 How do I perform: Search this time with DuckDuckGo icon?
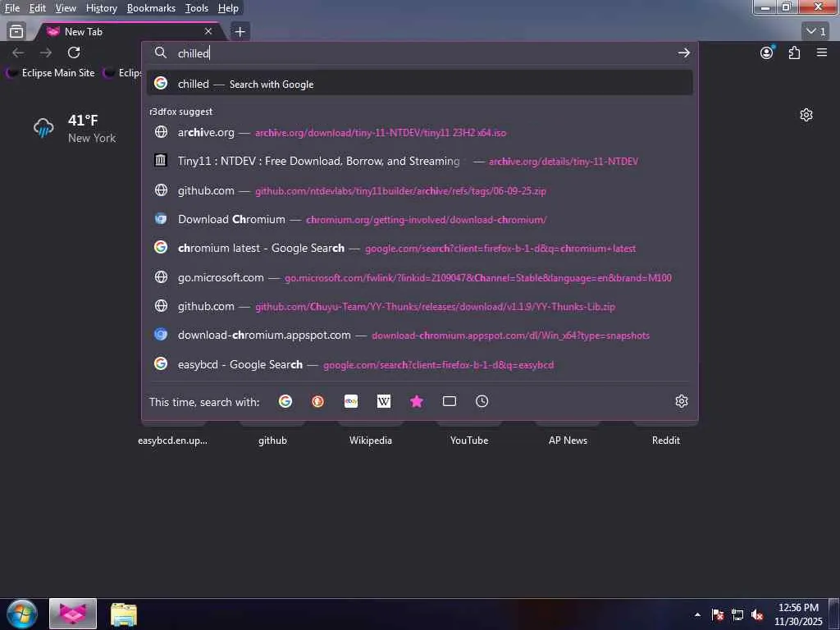tap(318, 401)
